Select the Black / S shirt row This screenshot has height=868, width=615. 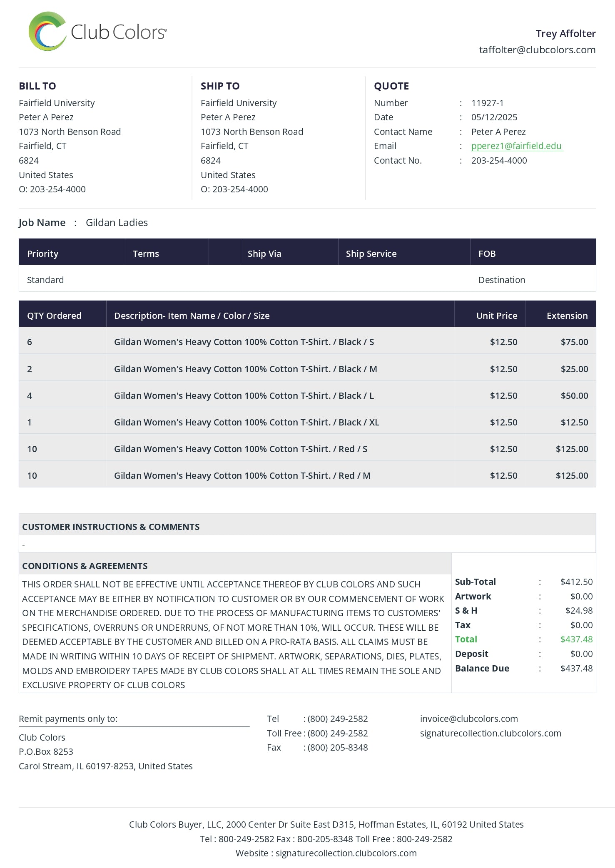point(307,342)
